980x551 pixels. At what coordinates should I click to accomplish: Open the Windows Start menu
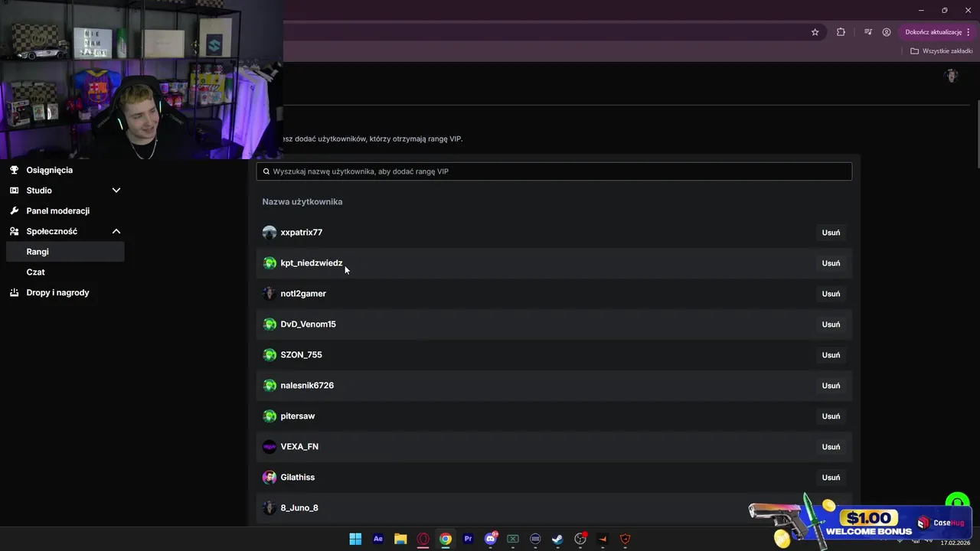click(x=355, y=539)
